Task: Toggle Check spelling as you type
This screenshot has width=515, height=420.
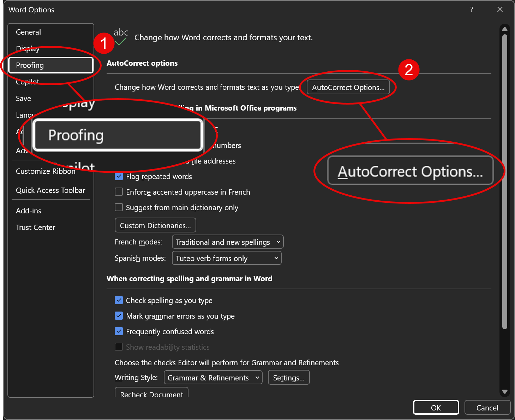Action: [x=119, y=300]
